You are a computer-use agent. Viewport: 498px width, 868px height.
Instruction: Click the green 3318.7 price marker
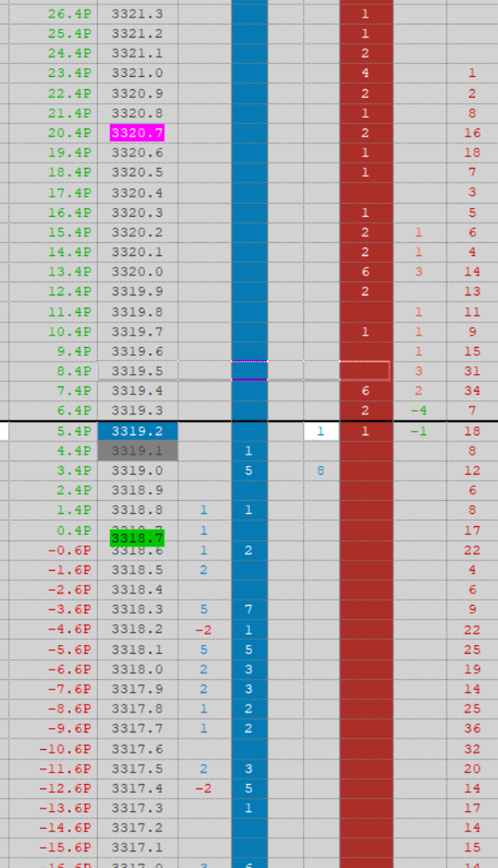click(137, 538)
